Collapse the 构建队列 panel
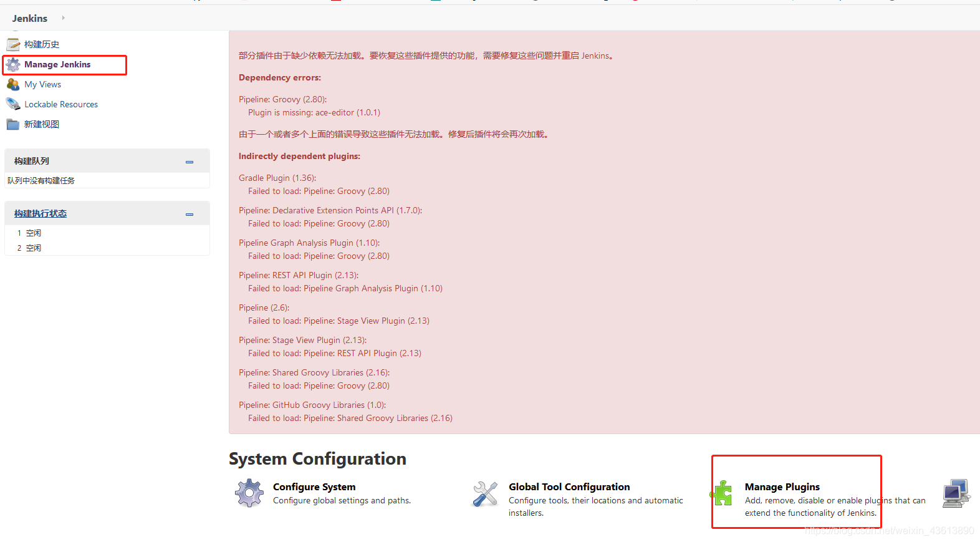 click(190, 162)
